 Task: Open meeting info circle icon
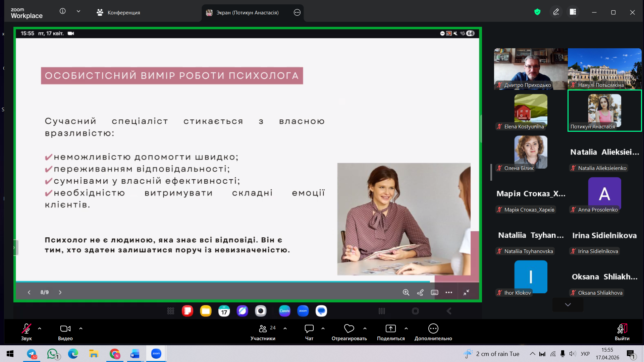pyautogui.click(x=63, y=11)
